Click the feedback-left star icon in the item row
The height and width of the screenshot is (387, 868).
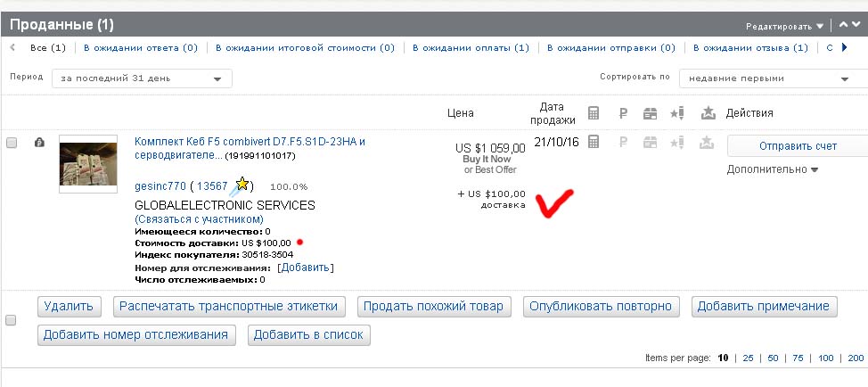click(x=677, y=142)
